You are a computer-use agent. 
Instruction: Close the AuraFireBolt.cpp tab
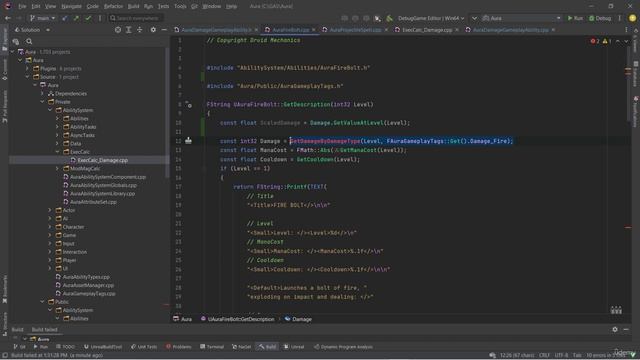314,30
